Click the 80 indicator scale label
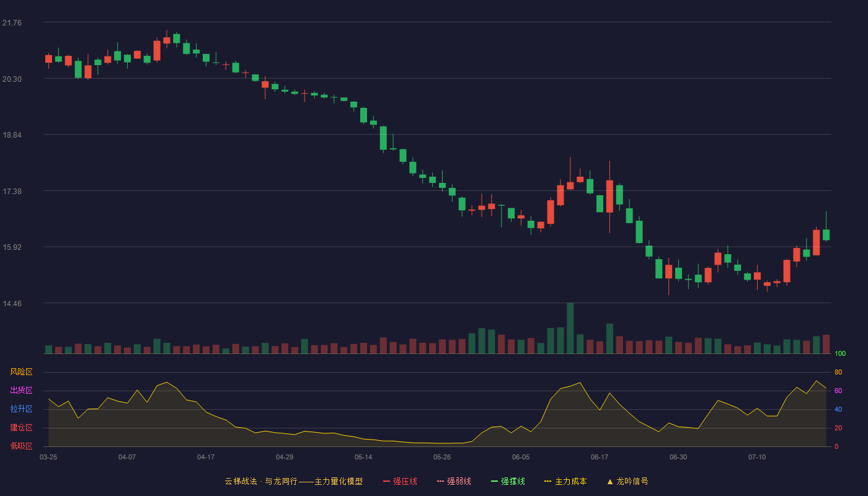This screenshot has height=496, width=868. coord(838,372)
